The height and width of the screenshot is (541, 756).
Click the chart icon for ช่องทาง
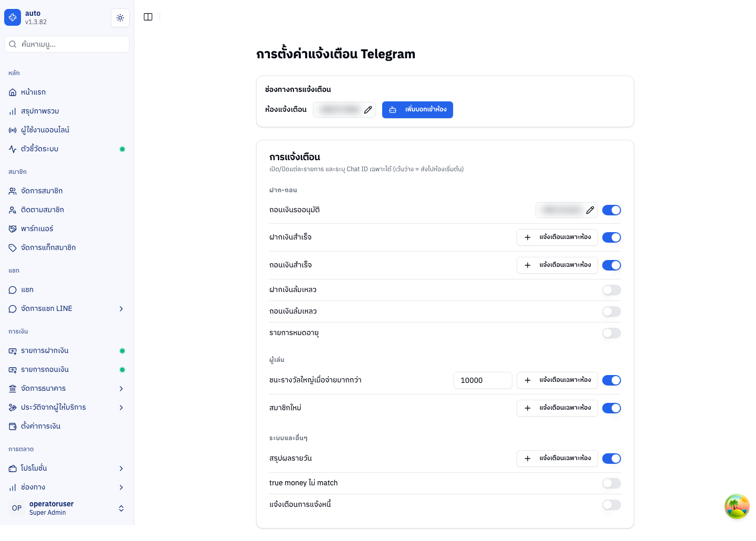[13, 487]
